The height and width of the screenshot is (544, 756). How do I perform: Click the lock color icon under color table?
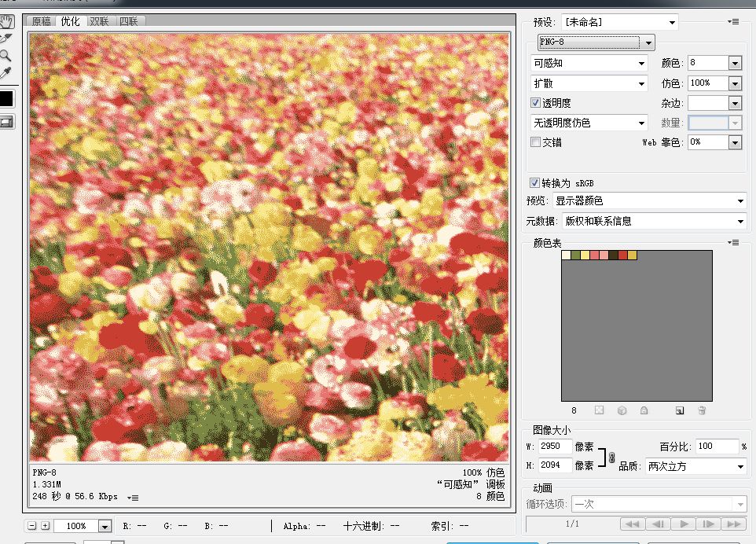point(644,410)
